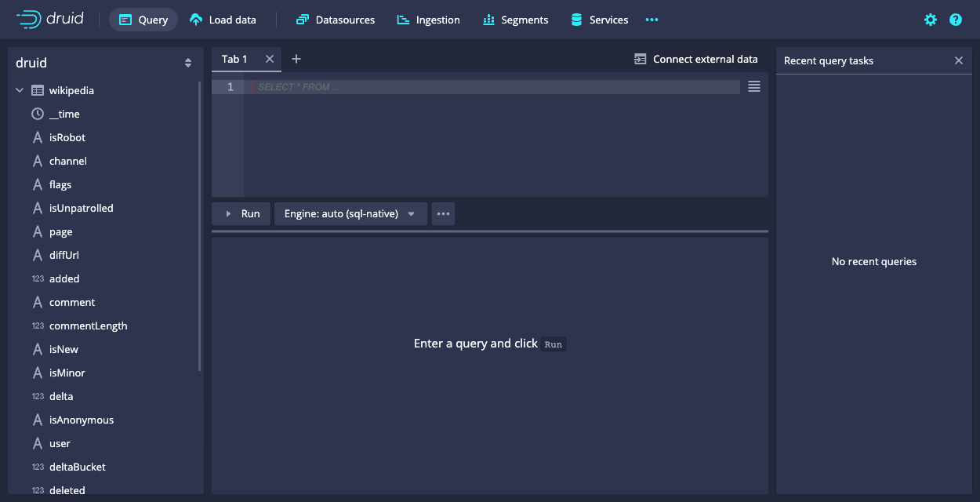The image size is (980, 502).
Task: Click Connect external data
Action: tap(695, 59)
